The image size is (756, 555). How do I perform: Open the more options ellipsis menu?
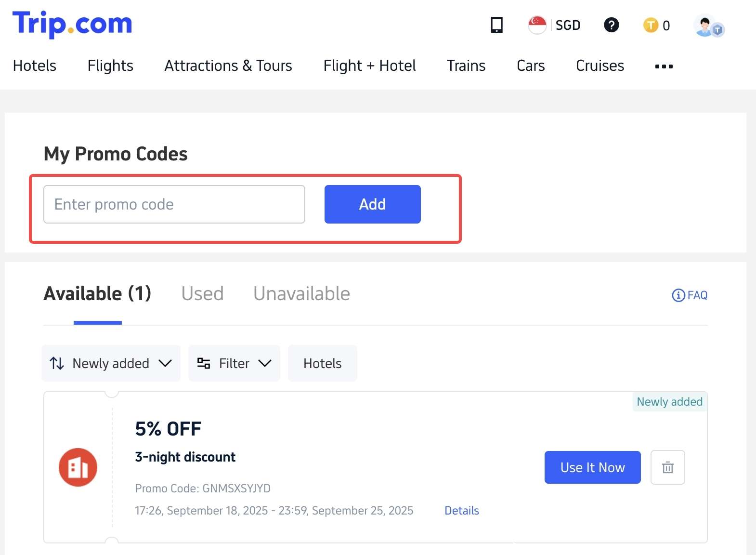[663, 66]
